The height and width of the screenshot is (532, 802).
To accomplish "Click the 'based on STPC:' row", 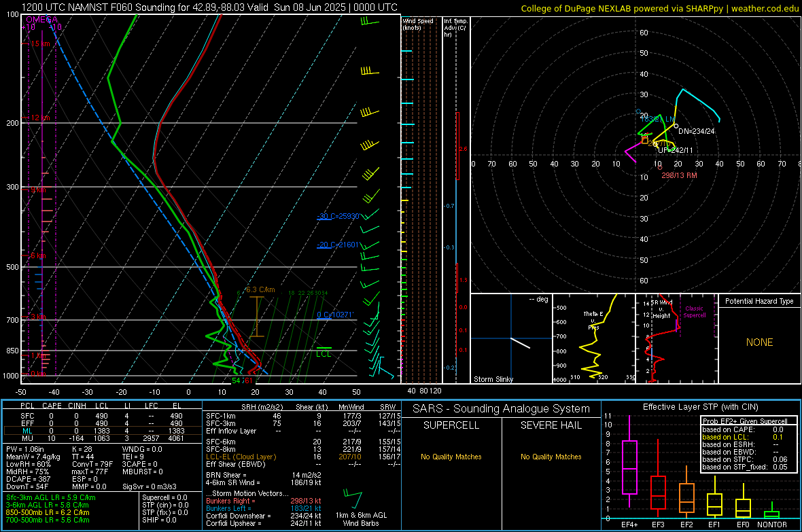I will [x=745, y=459].
